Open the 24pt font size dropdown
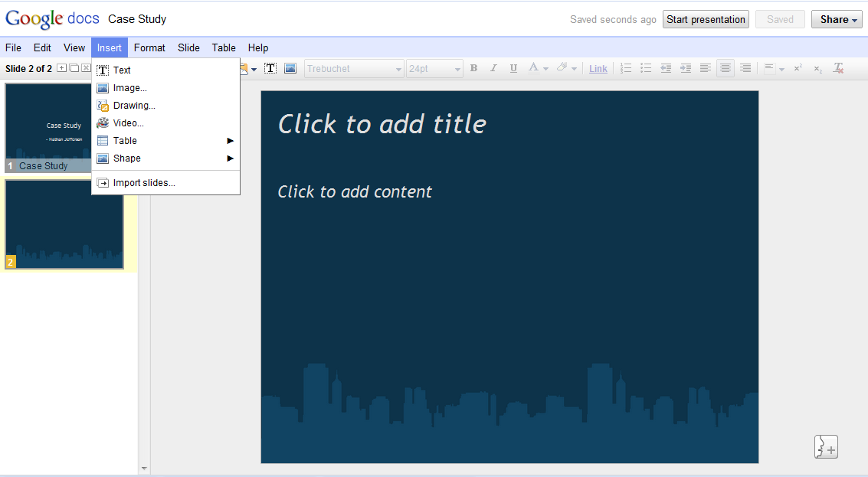Image resolution: width=868 pixels, height=477 pixels. click(x=434, y=69)
